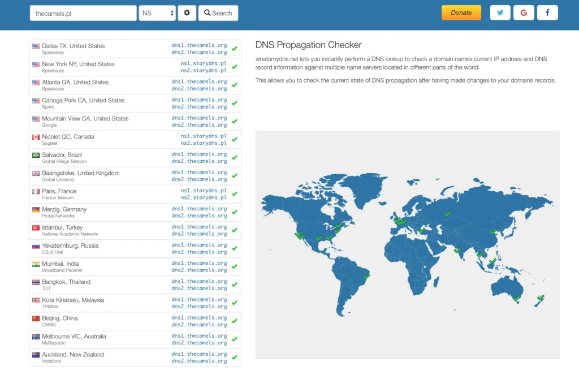Viewport: 579px width, 392px height.
Task: Click the green checkmark next to Beijing China
Action: tap(235, 321)
